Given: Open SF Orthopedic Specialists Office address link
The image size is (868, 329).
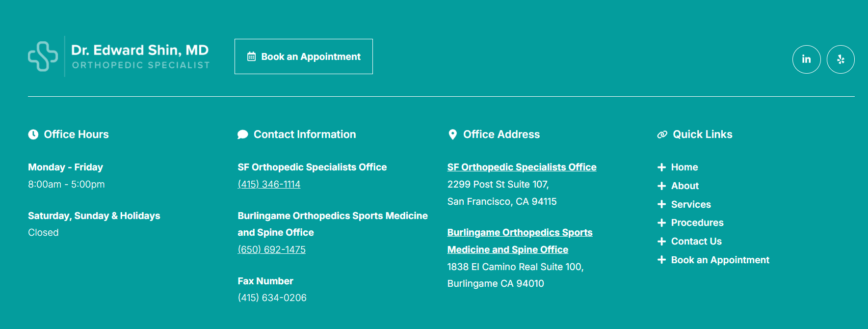Looking at the screenshot, I should pyautogui.click(x=522, y=167).
